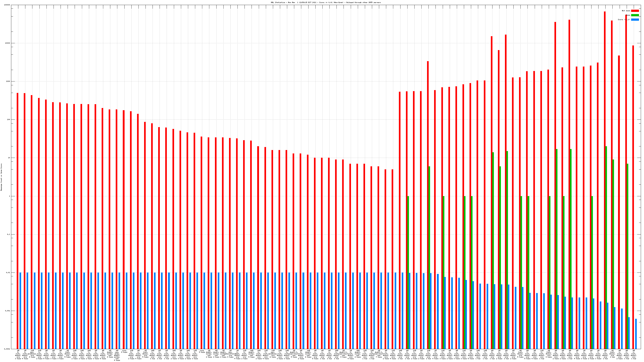This screenshot has width=644, height=362.
Task: Click the 1000 y-axis tick label
Action: 8,81
